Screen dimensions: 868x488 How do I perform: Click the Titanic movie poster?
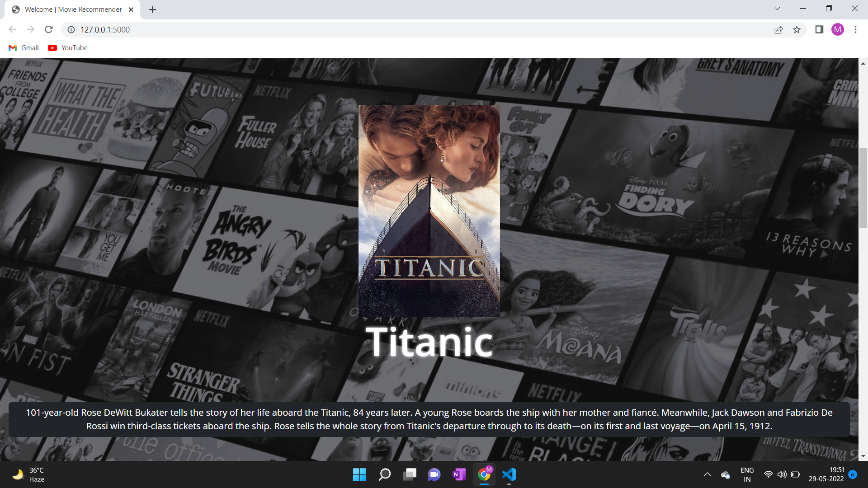coord(429,211)
